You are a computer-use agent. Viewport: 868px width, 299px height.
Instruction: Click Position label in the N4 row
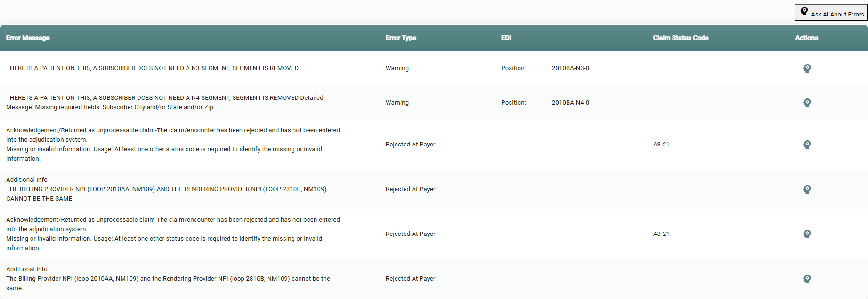click(513, 103)
